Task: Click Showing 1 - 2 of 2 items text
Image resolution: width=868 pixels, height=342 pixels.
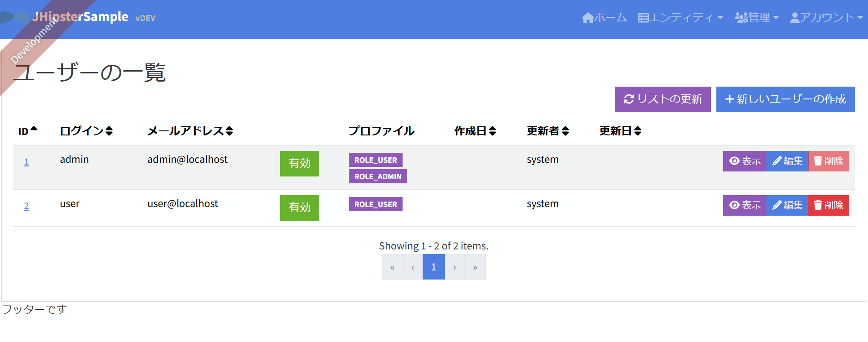Action: tap(434, 246)
